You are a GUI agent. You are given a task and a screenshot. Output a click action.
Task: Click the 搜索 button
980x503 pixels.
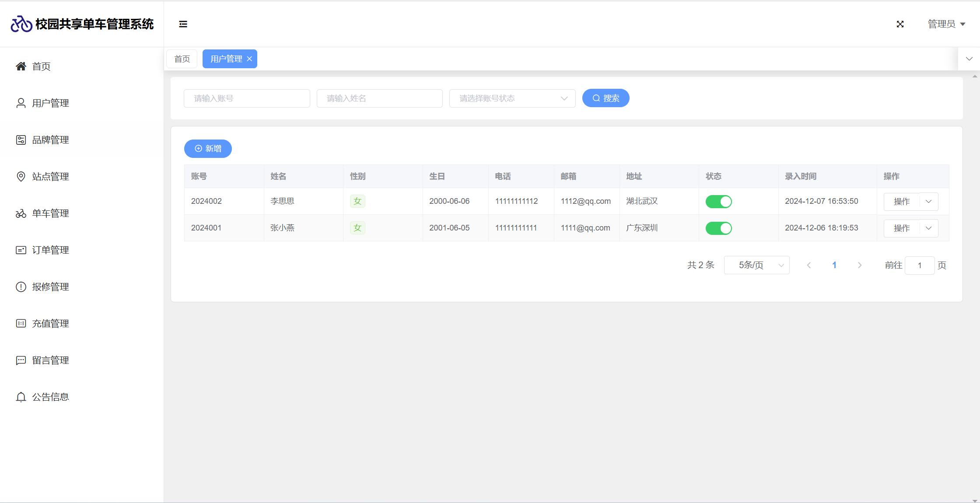tap(605, 98)
